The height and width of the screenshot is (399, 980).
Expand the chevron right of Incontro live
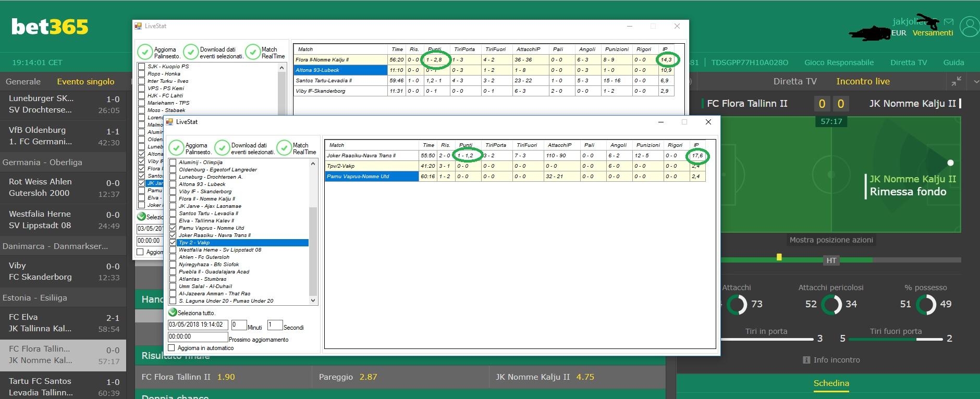click(976, 82)
